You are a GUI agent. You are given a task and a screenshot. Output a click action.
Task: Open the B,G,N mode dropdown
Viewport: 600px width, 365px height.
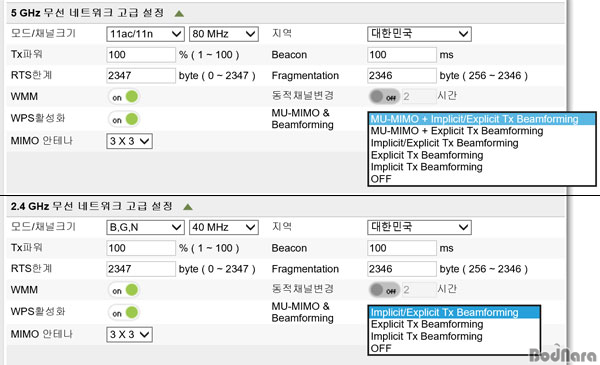(x=145, y=227)
